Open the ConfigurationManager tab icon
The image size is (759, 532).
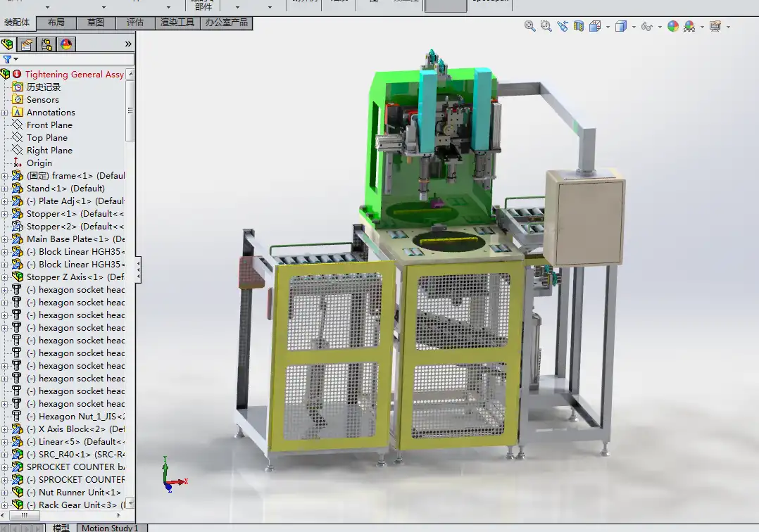[46, 44]
